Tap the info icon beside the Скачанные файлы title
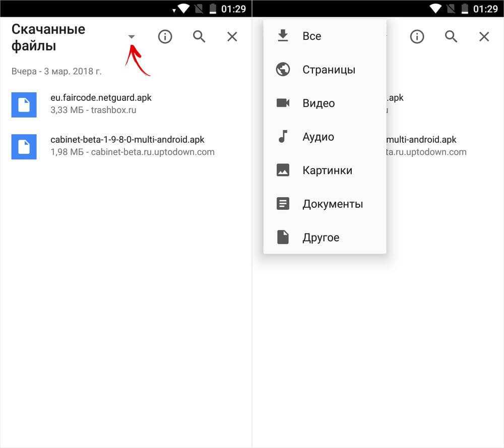The image size is (504, 448). [165, 37]
